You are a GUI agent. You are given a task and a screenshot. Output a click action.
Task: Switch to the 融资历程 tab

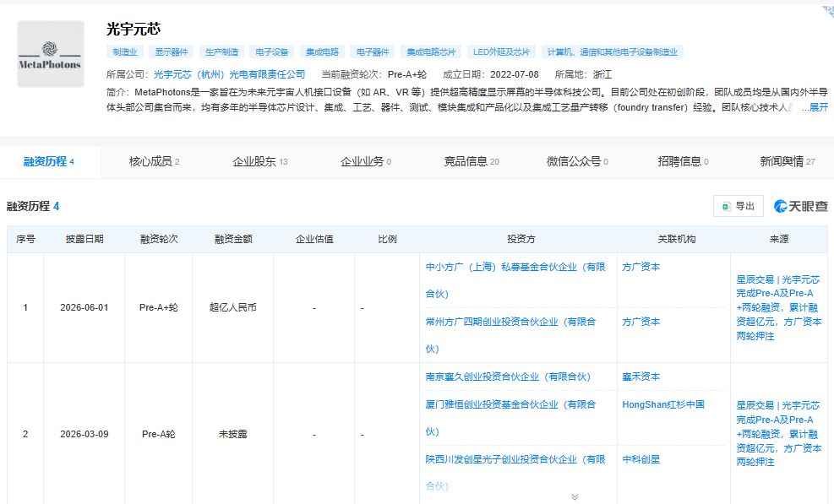pyautogui.click(x=49, y=161)
